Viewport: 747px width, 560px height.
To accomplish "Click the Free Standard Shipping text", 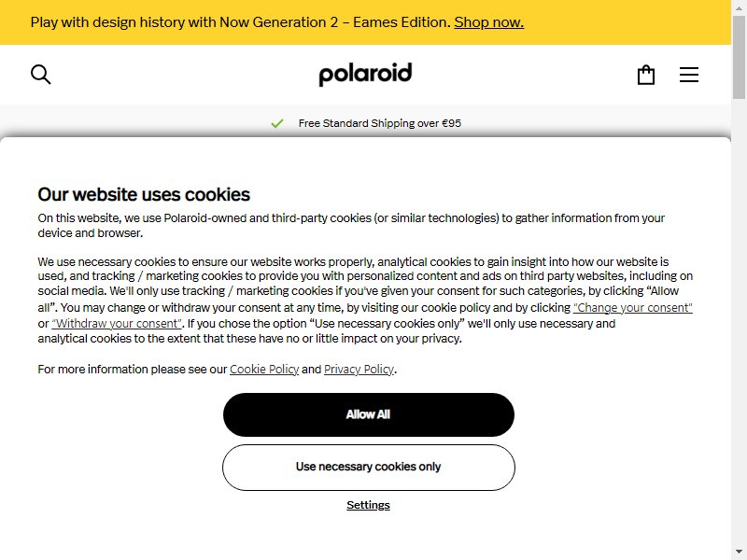I will coord(380,123).
